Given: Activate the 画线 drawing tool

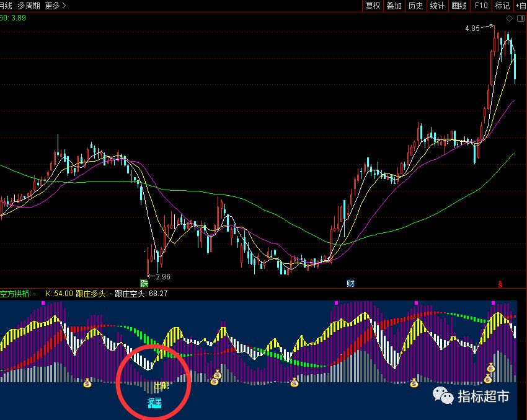Looking at the screenshot, I should (459, 6).
